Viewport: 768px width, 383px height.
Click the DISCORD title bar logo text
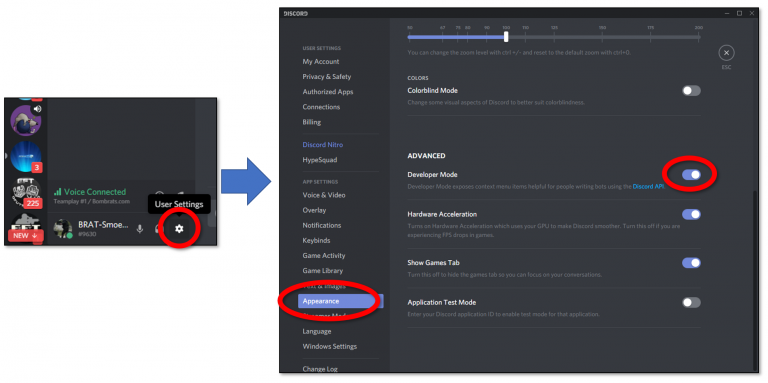click(295, 13)
